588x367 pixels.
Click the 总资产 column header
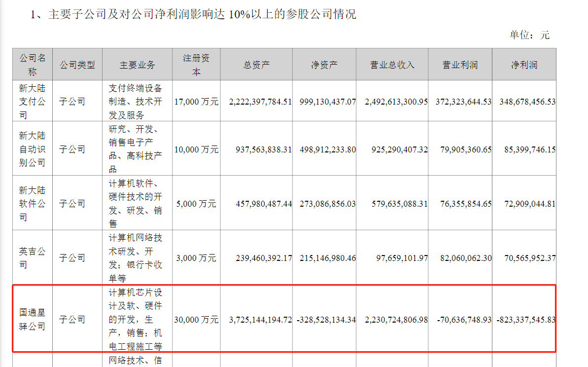coord(256,64)
